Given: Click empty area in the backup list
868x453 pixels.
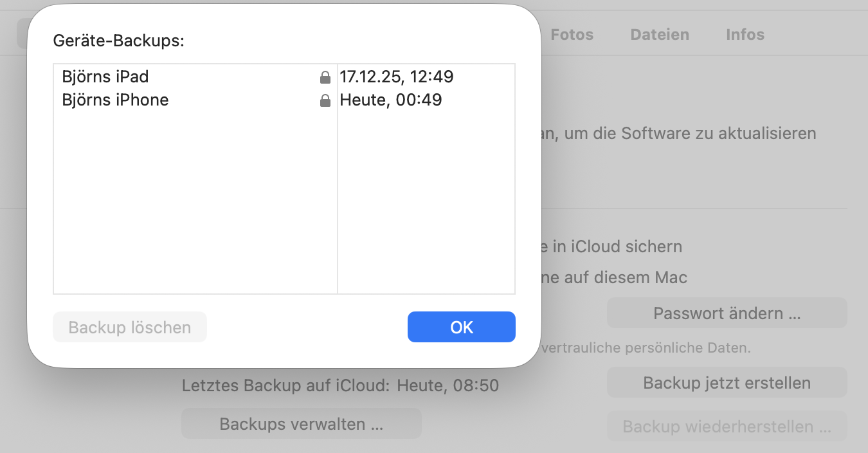Looking at the screenshot, I should tap(193, 206).
